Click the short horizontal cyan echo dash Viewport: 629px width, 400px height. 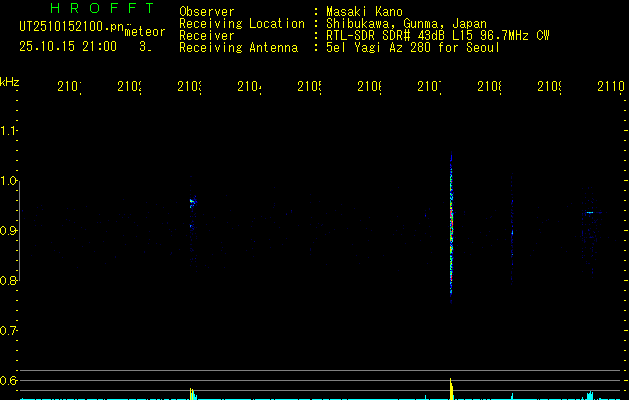pyautogui.click(x=590, y=212)
